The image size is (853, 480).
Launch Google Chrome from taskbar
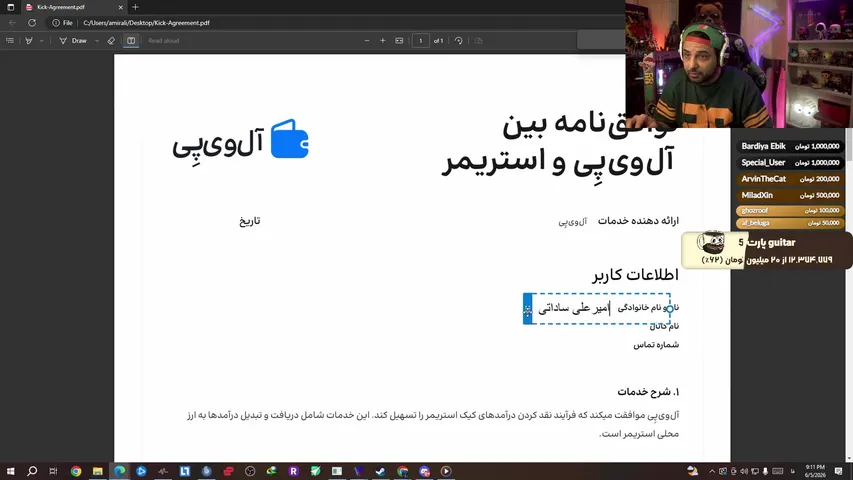click(x=76, y=471)
